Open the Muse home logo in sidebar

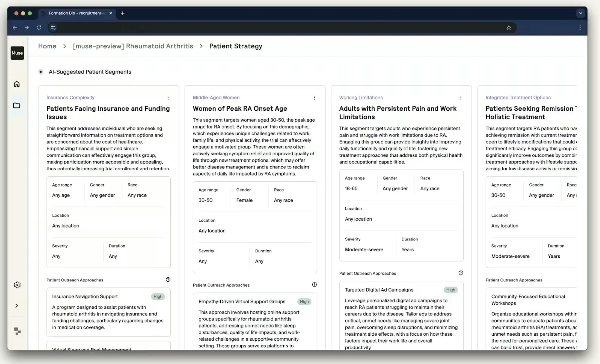point(17,53)
